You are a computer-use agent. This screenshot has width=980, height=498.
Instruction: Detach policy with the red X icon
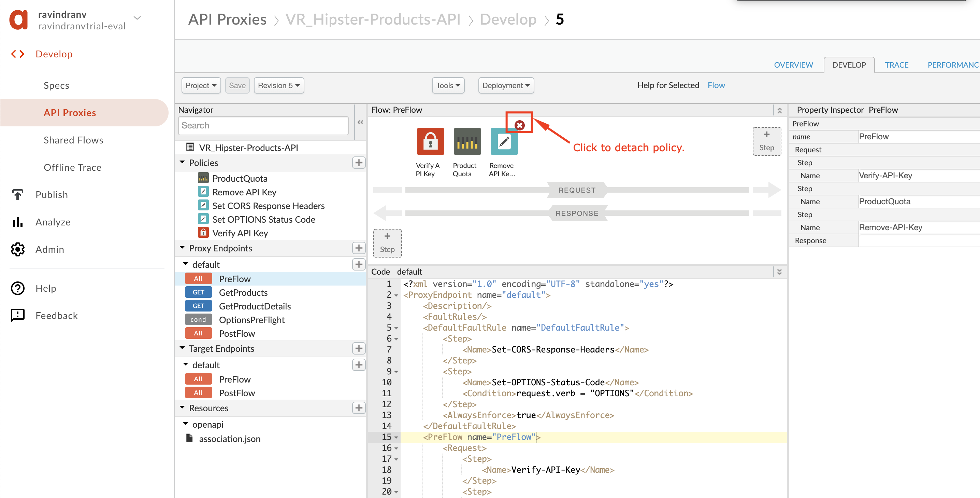tap(519, 125)
